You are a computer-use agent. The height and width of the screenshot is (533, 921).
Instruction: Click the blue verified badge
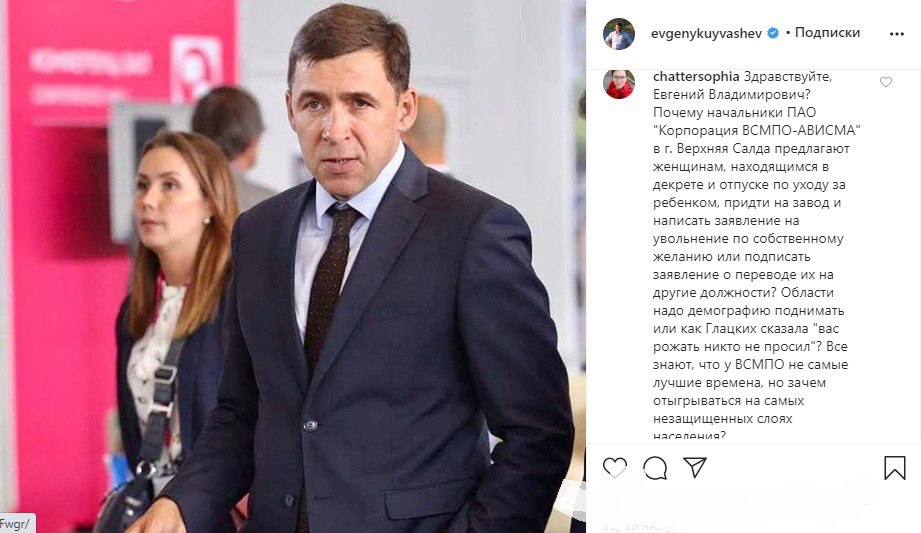[x=774, y=33]
